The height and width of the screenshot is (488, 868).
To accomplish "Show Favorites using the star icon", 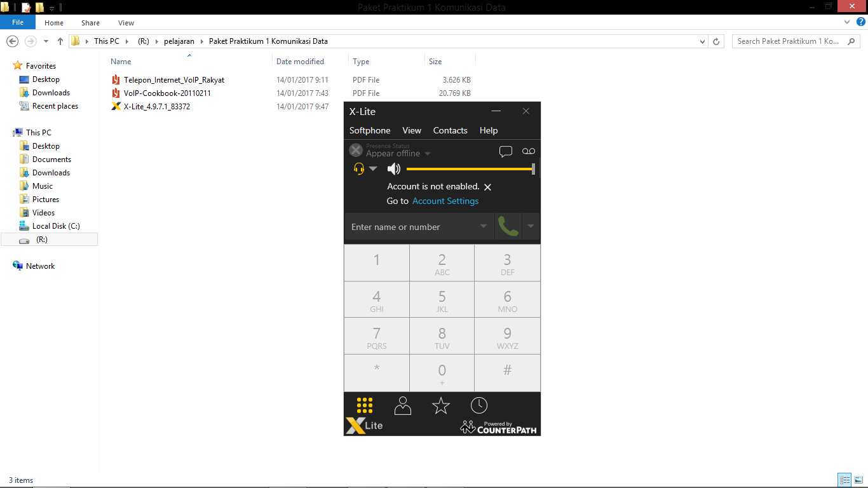I will (x=440, y=405).
